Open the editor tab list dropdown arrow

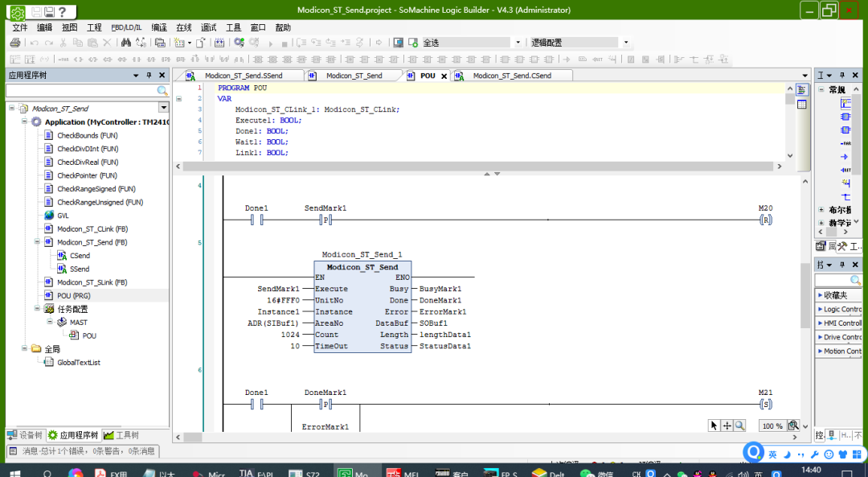coord(805,76)
